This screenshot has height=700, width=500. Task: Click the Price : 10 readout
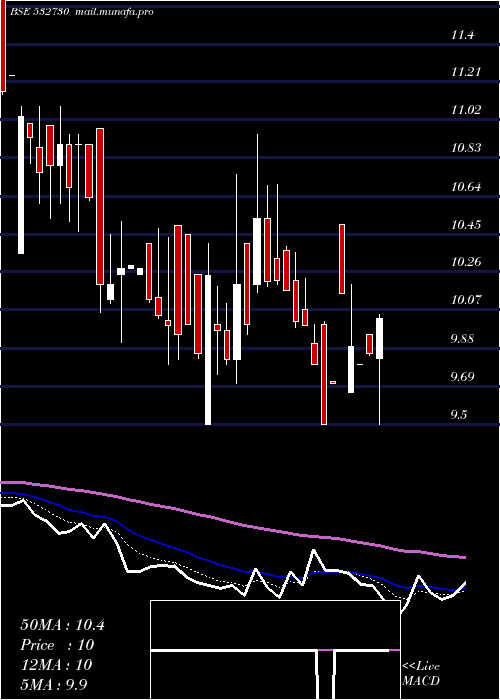point(57,645)
